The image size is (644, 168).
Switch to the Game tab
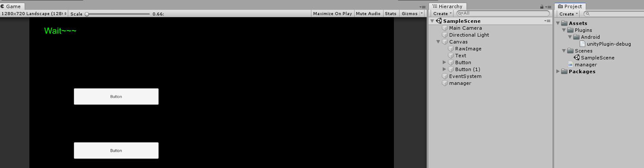tap(12, 6)
